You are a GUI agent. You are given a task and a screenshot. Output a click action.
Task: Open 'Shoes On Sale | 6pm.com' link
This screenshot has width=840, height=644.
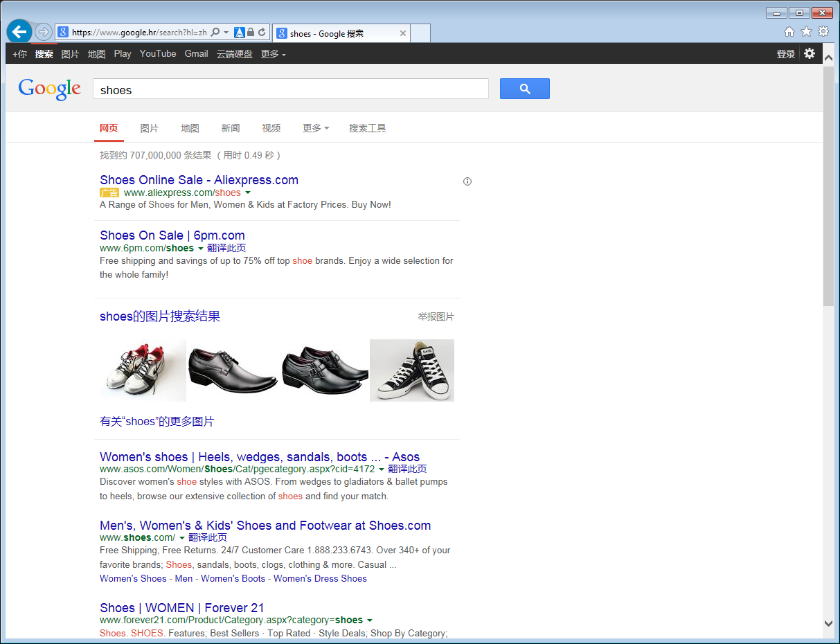click(172, 235)
